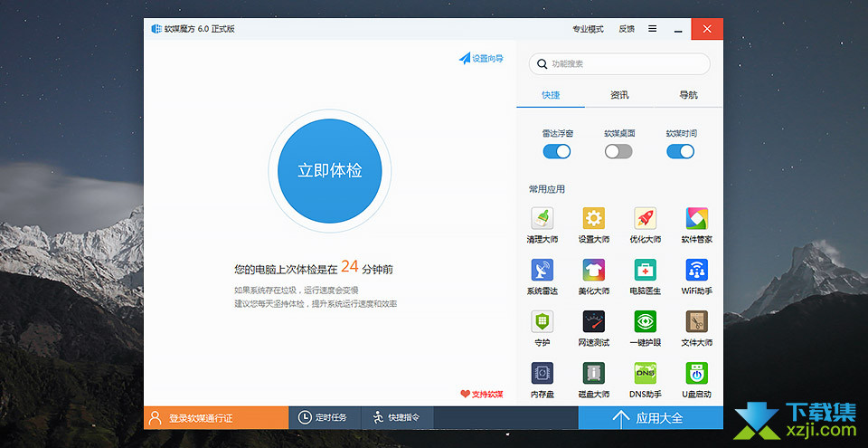Switch to the 快捷 tab

pyautogui.click(x=551, y=95)
